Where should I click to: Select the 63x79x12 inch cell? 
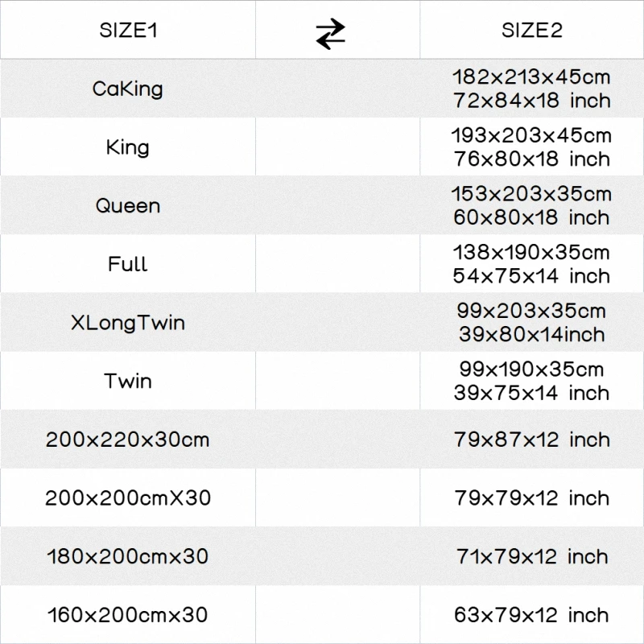(531, 615)
